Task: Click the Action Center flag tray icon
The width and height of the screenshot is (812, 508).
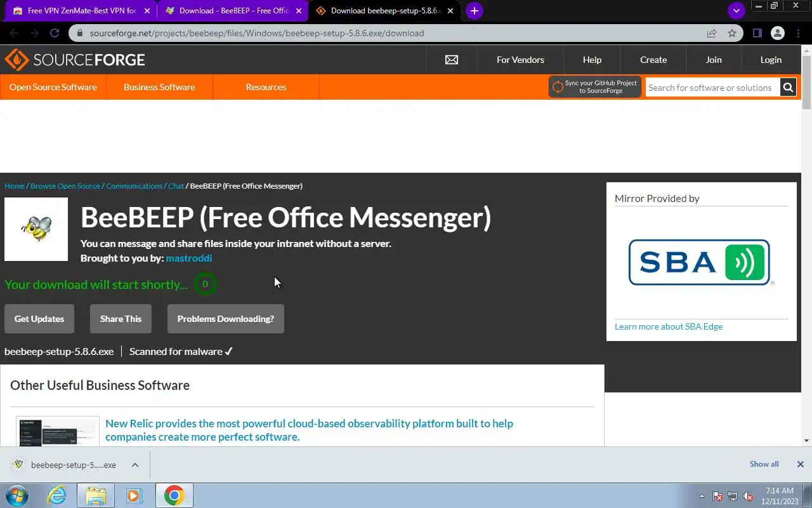Action: pyautogui.click(x=717, y=496)
